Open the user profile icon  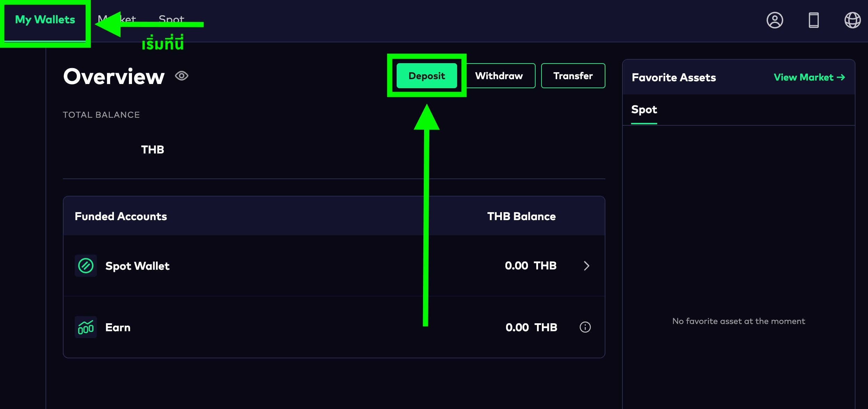(x=775, y=20)
